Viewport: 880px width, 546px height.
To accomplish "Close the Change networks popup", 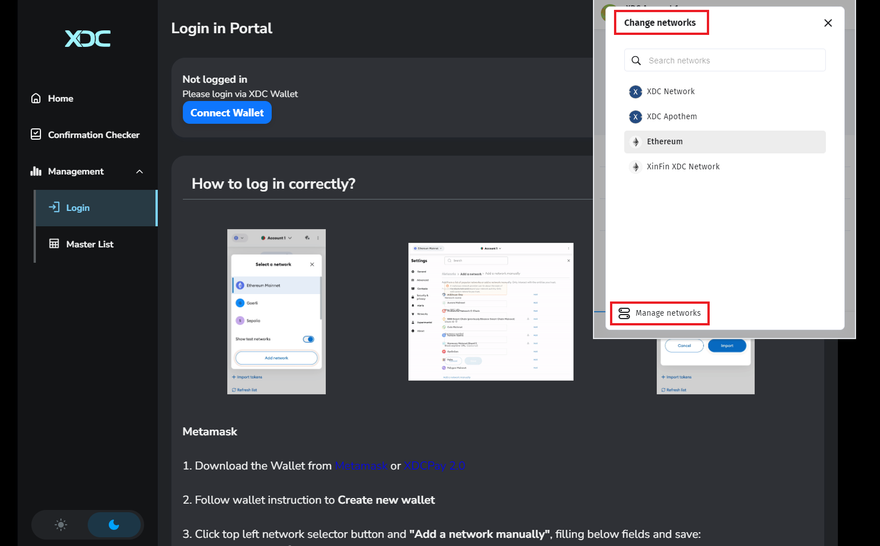I will [827, 23].
